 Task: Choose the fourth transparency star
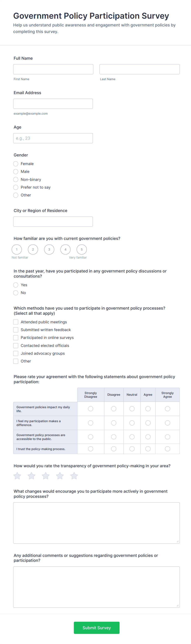(x=60, y=476)
